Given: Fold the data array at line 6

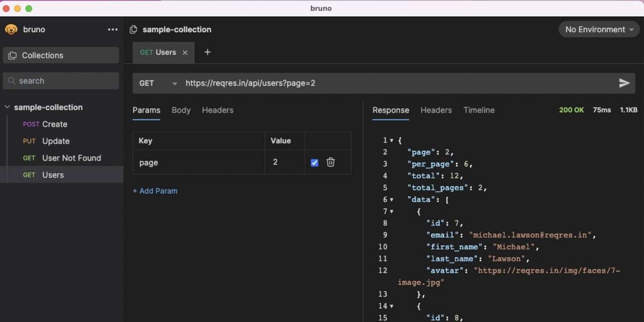Looking at the screenshot, I should click(391, 200).
